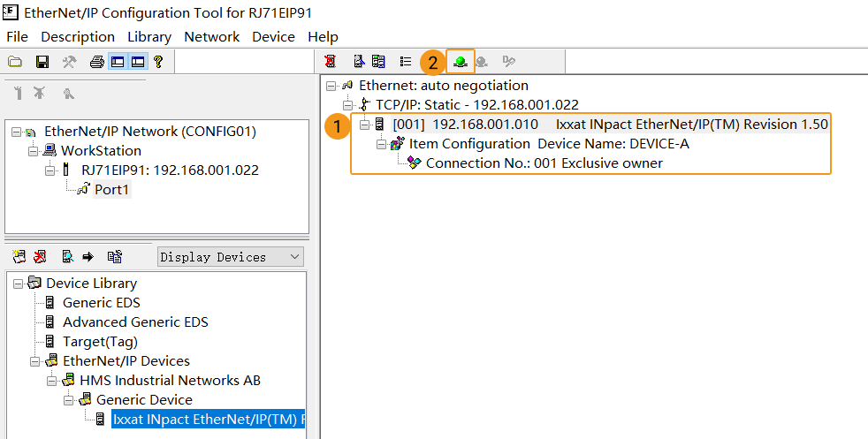Open the Display Devices dropdown
This screenshot has height=439, width=868.
(x=230, y=257)
